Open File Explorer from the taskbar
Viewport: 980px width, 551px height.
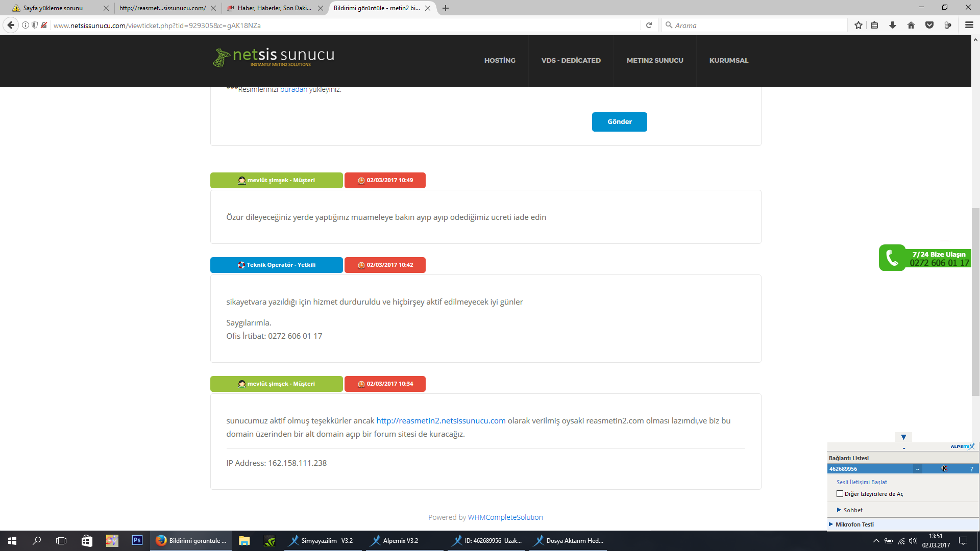coord(244,541)
